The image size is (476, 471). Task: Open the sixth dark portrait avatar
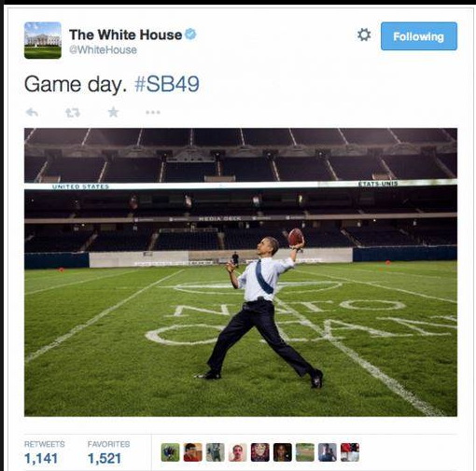[283, 452]
